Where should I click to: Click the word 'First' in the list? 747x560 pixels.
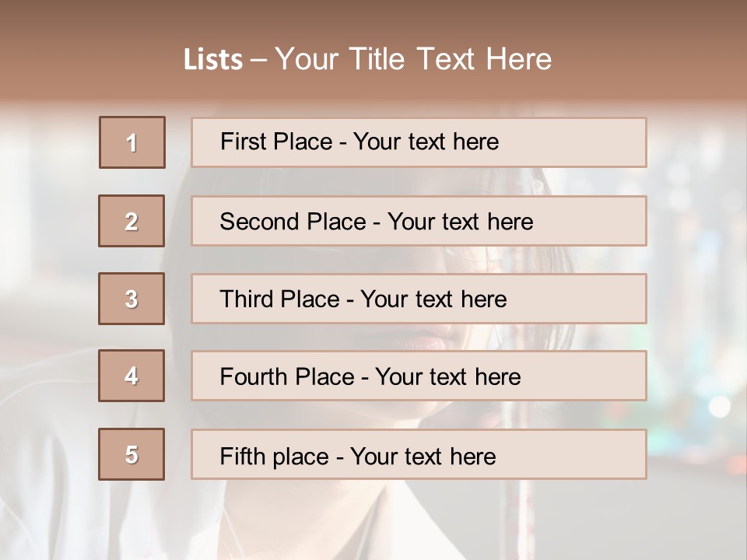click(243, 142)
